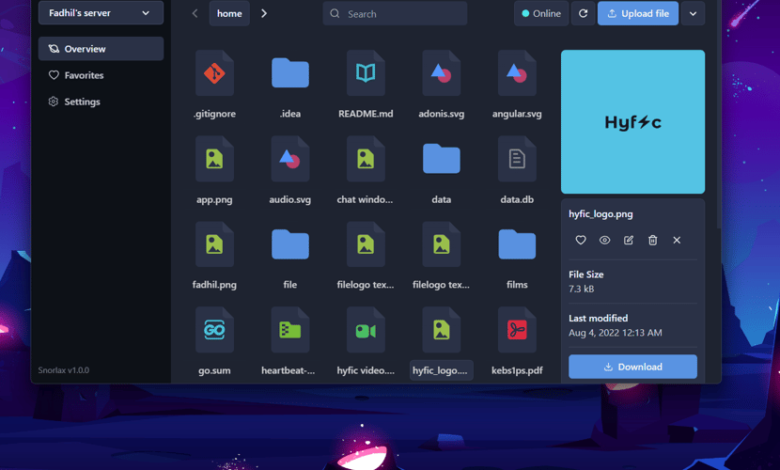Preview file with the eye icon
Image resolution: width=780 pixels, height=470 pixels.
[x=604, y=240]
